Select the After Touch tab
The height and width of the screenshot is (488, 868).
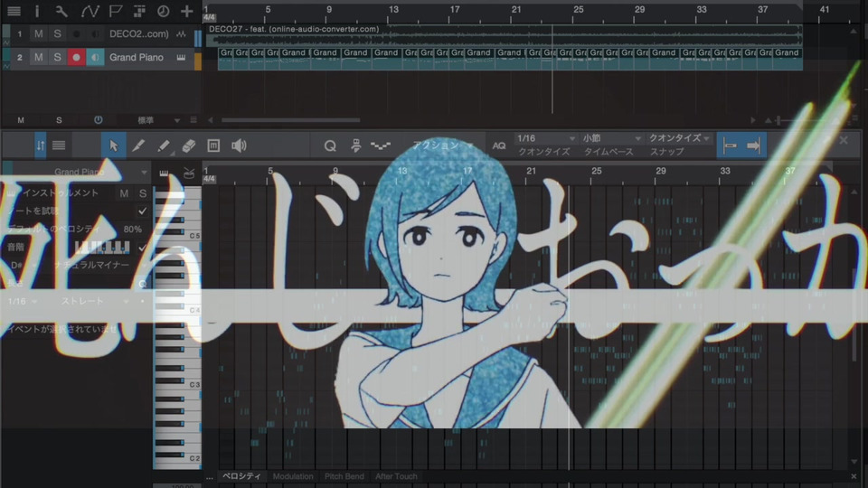point(396,476)
